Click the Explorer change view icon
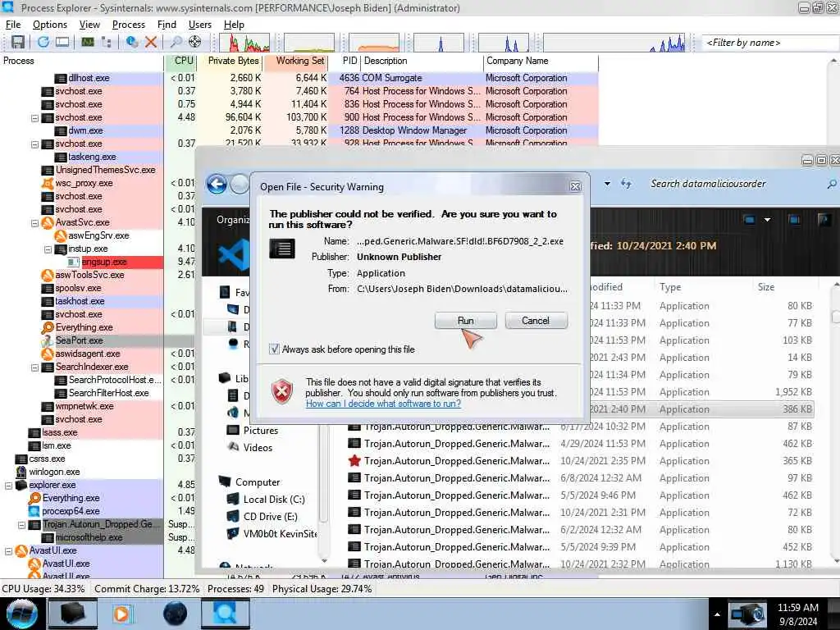Viewport: 840px width, 630px height. click(750, 220)
